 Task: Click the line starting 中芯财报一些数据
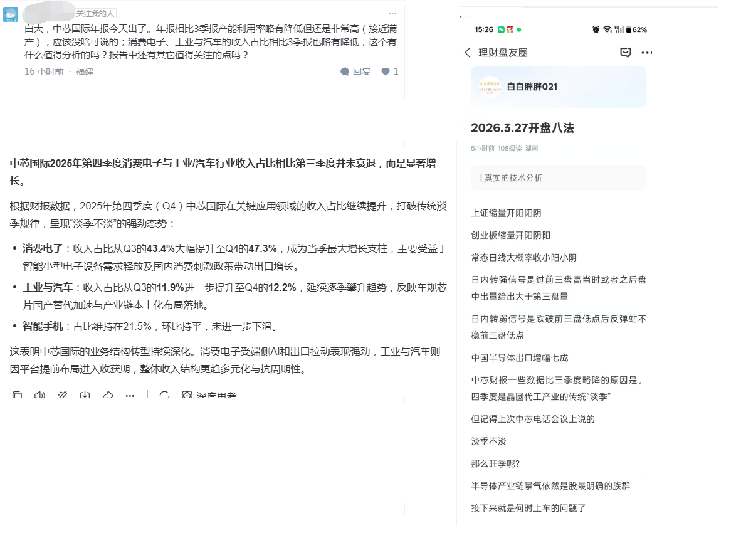(556, 388)
